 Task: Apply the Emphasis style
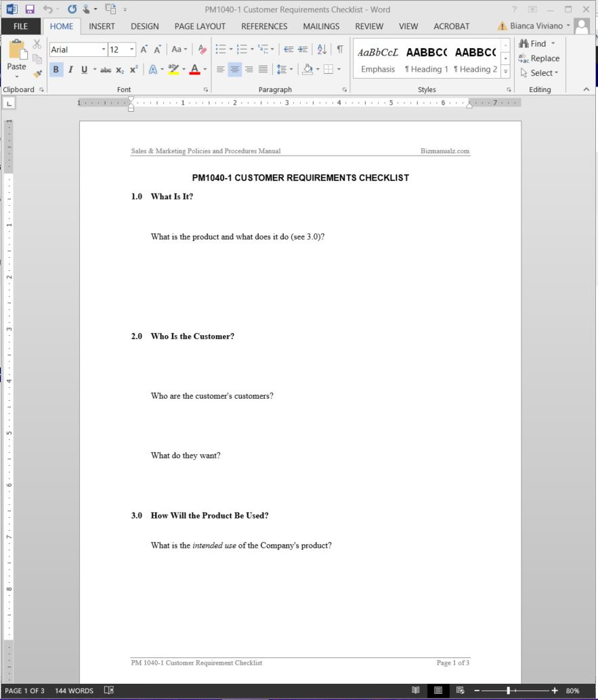378,60
